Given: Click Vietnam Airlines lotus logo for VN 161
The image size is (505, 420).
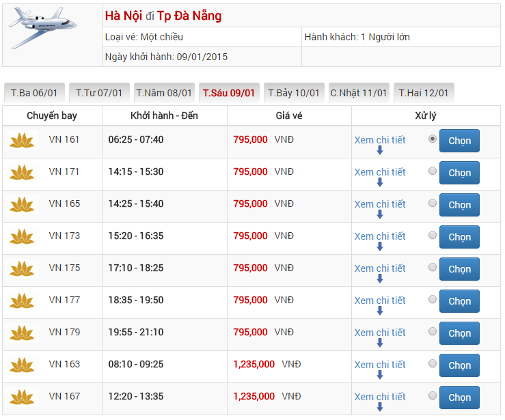Looking at the screenshot, I should point(22,141).
